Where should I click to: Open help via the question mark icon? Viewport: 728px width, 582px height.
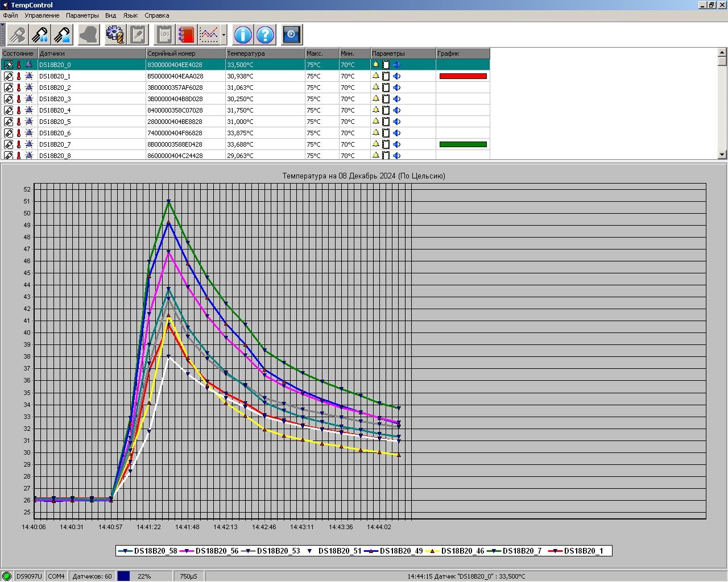pos(265,35)
